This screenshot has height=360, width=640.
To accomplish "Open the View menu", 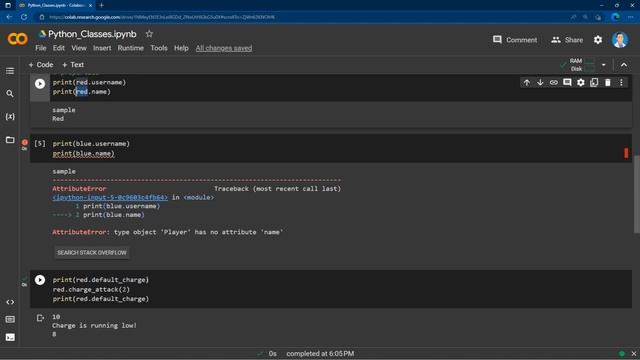I will click(x=79, y=48).
